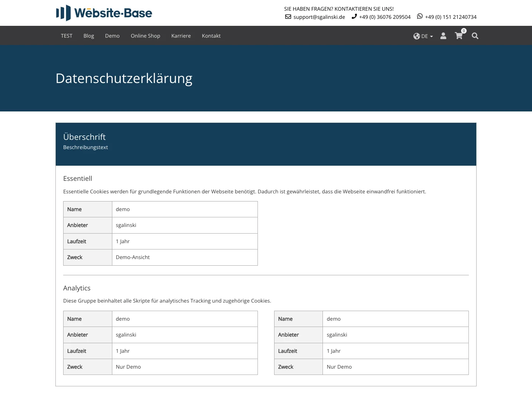
Task: Click the cart item counter badge
Action: (x=464, y=31)
